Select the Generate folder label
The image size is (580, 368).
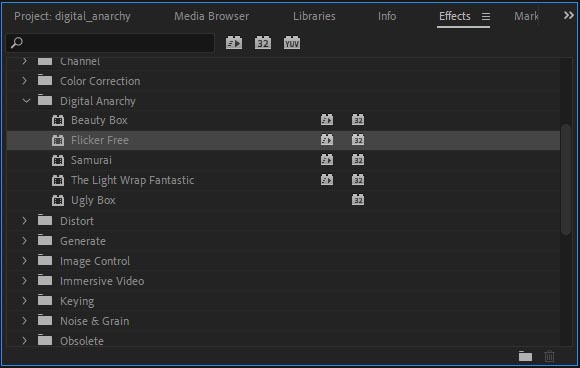pyautogui.click(x=83, y=241)
